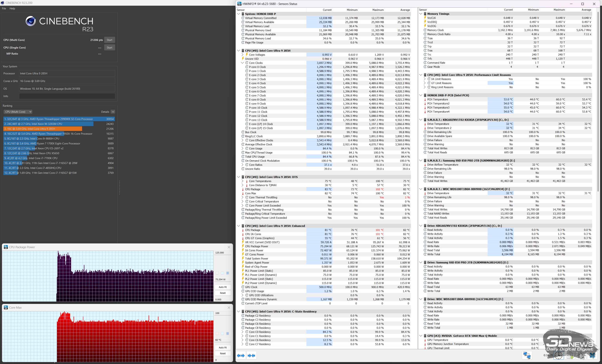Collapse the System: HONOR DRB-P sensor group
602x364 pixels.
coord(238,14)
